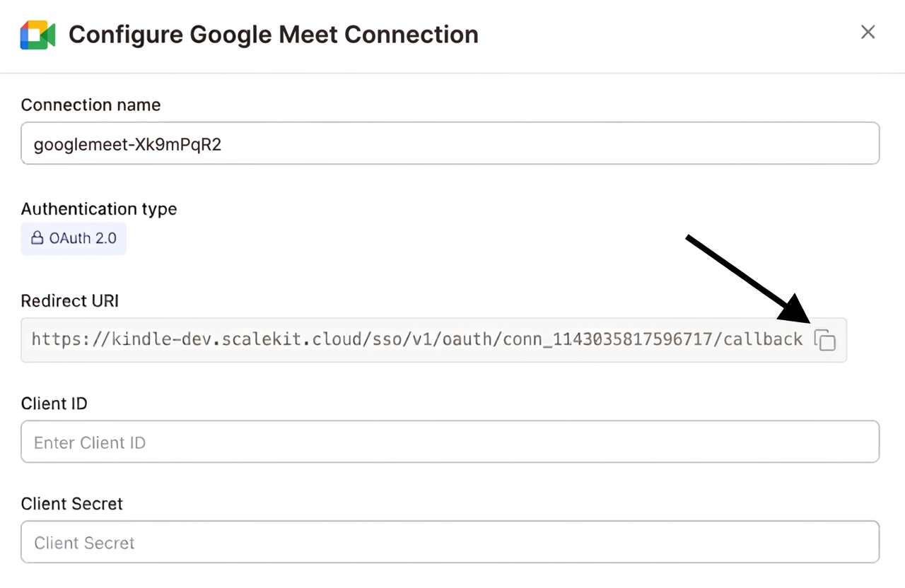Click the lock icon inside the OAuth badge

pos(36,238)
